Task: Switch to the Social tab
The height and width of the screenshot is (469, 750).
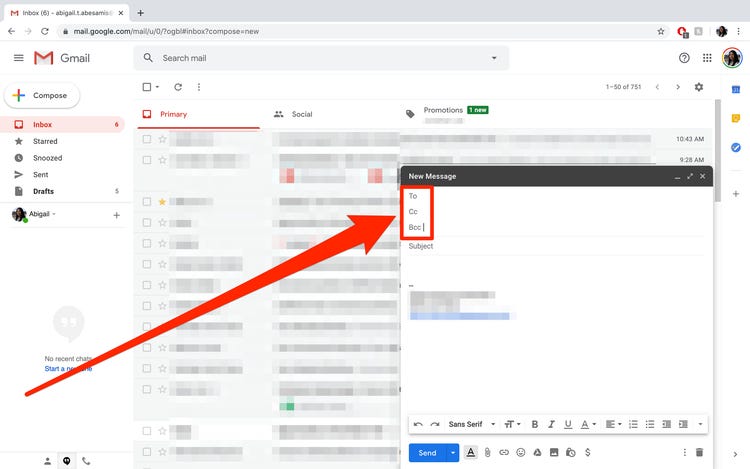Action: (293, 114)
